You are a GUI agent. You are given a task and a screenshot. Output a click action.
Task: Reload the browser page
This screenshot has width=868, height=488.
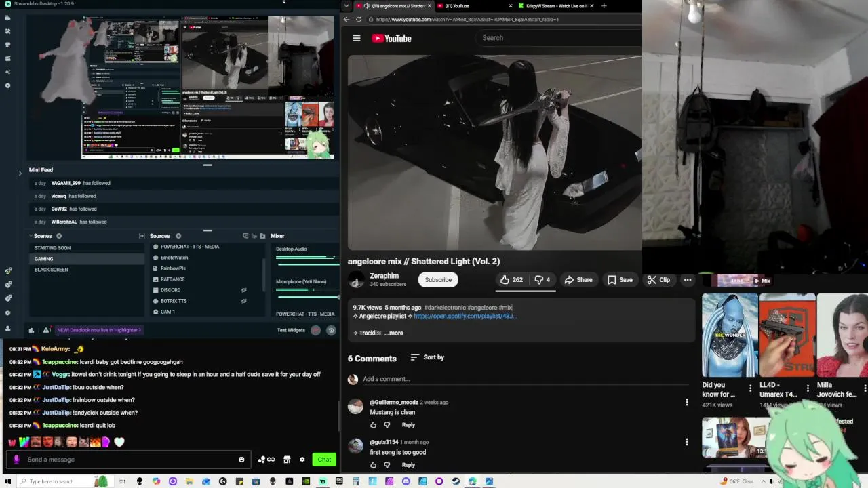(x=359, y=19)
